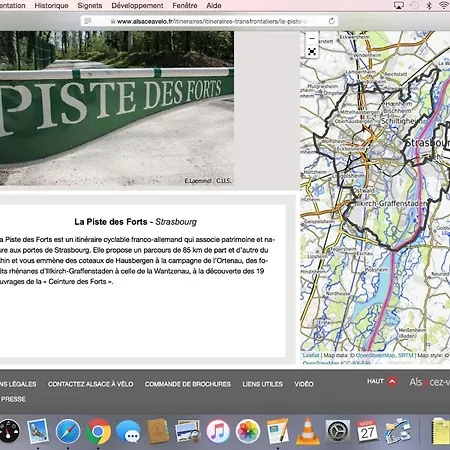Open the Signets menu

point(90,6)
